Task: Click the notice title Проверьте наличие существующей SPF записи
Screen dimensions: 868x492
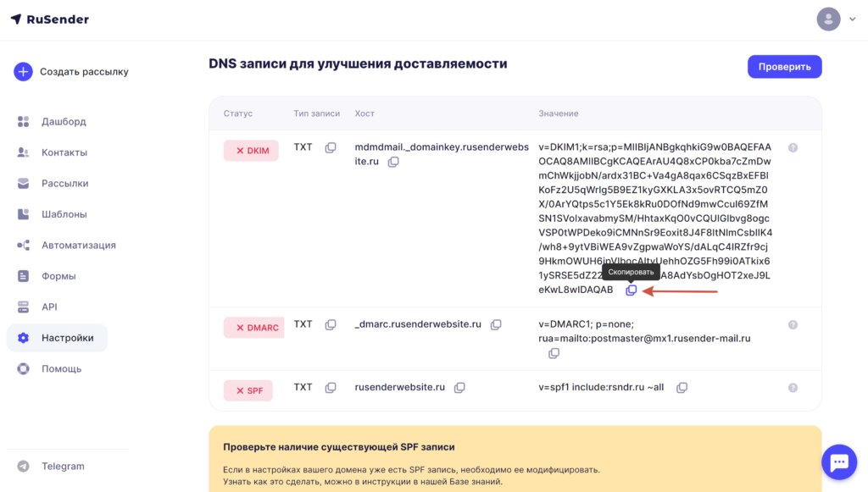Action: tap(339, 446)
